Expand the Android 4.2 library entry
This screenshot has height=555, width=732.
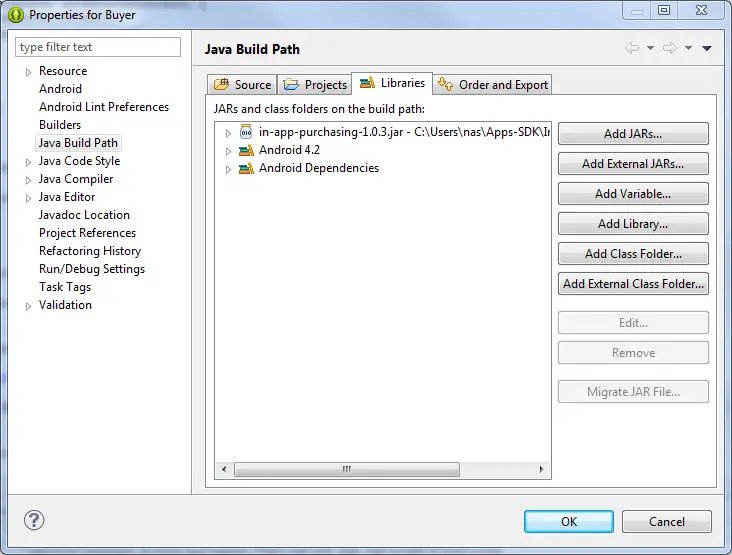tap(228, 151)
